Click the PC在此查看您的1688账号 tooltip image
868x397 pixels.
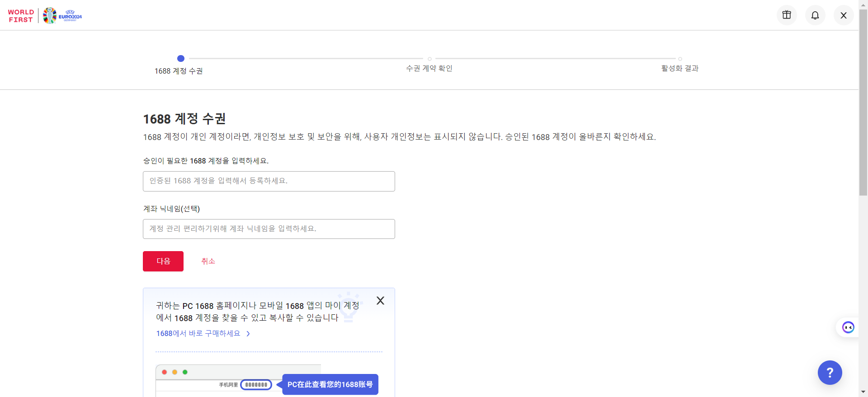click(330, 384)
